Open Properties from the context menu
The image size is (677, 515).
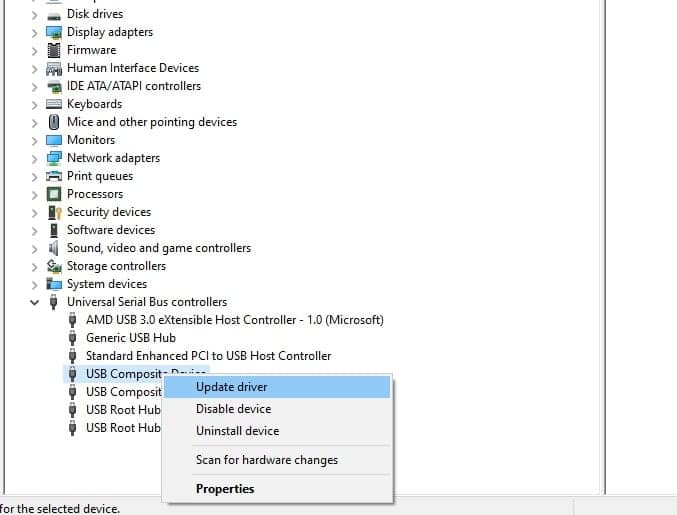(x=277, y=489)
